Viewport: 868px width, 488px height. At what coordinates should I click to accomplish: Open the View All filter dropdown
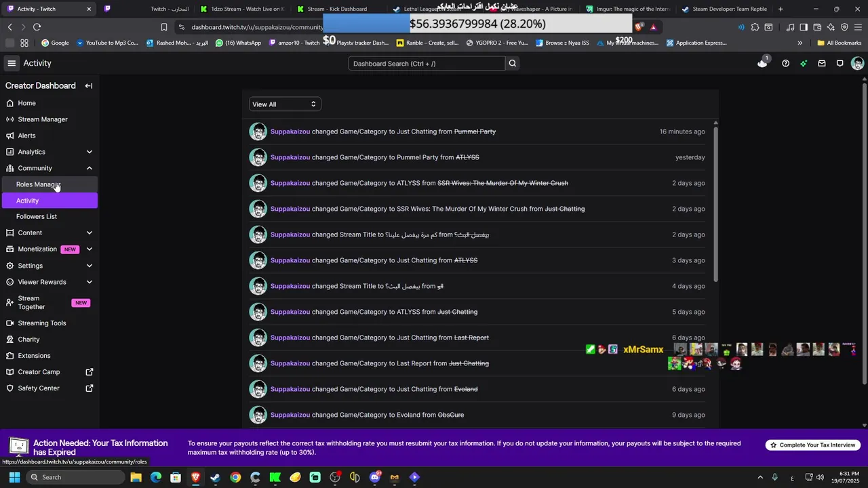pyautogui.click(x=285, y=104)
